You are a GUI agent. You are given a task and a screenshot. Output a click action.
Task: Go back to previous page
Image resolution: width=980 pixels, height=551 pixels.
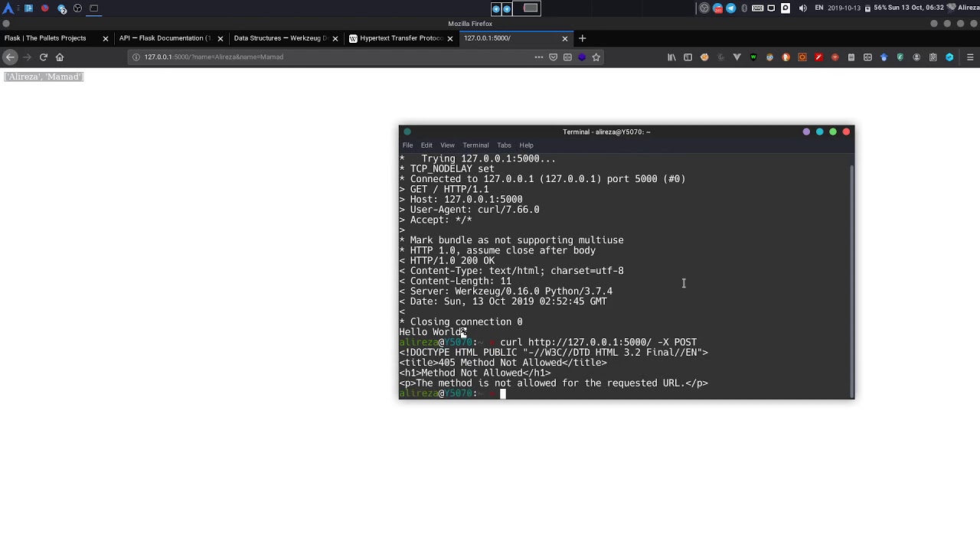click(x=10, y=57)
